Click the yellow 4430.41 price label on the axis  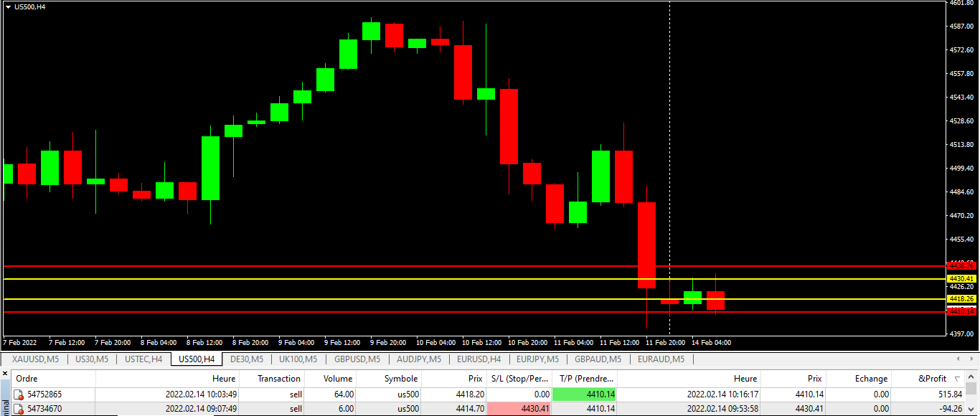(962, 278)
